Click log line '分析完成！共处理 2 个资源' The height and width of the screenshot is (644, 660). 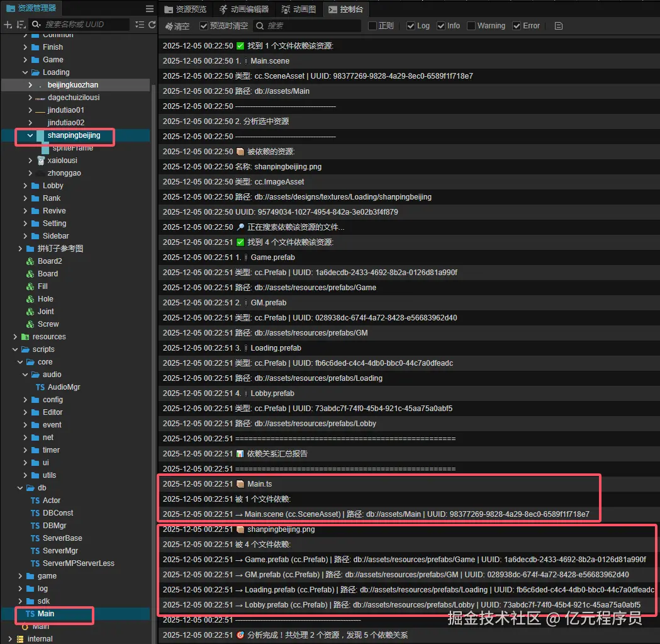pyautogui.click(x=409, y=635)
